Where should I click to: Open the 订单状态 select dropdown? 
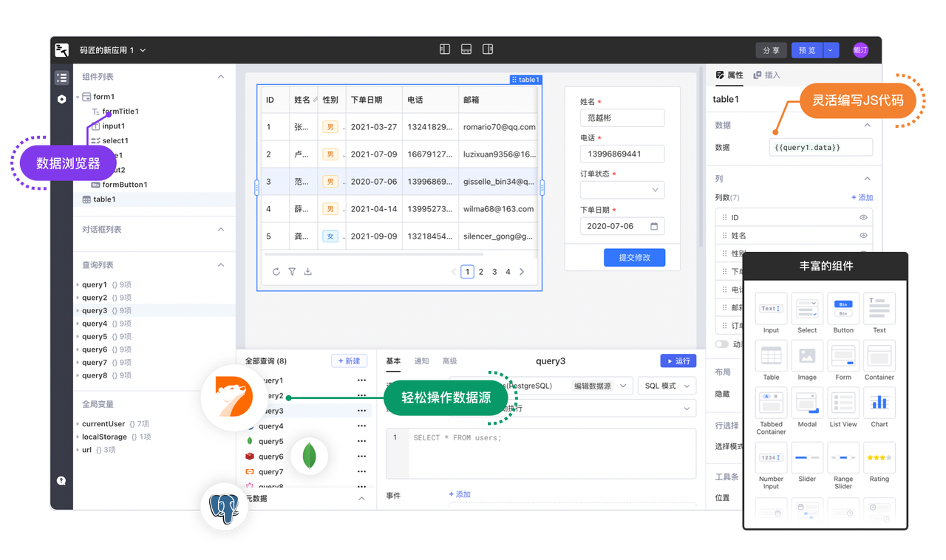tap(622, 190)
